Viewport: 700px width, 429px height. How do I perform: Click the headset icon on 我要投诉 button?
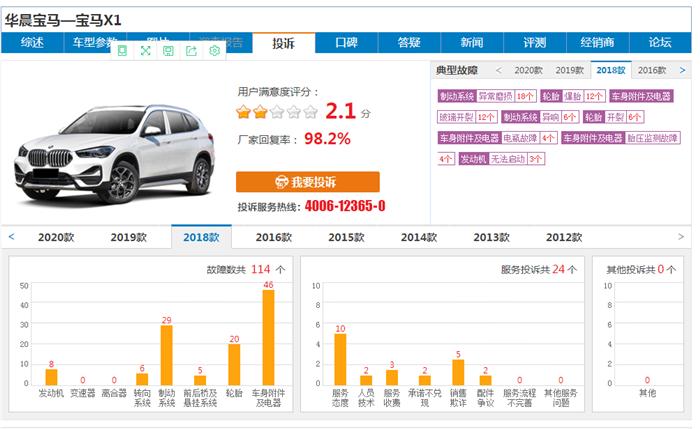point(281,182)
